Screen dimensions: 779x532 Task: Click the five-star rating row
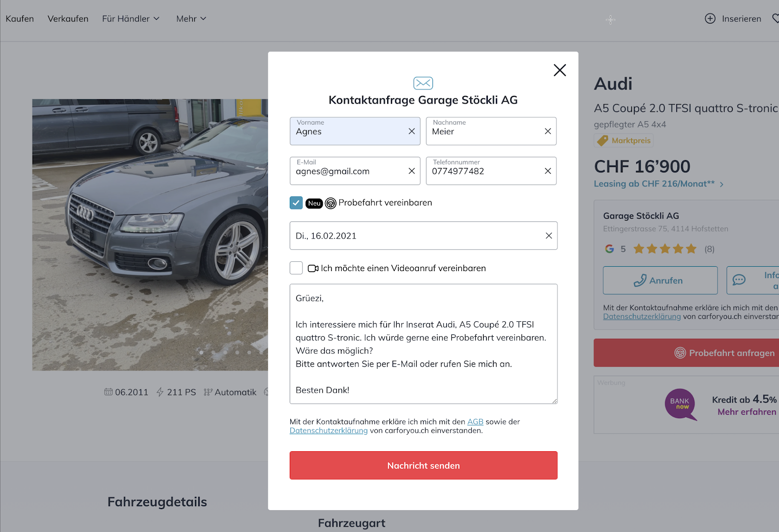(665, 249)
